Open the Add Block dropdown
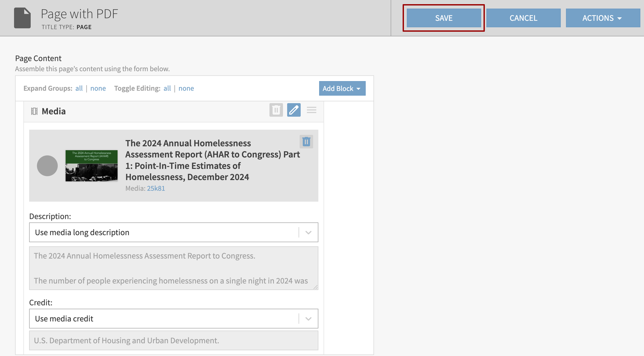This screenshot has width=644, height=356. coord(342,88)
